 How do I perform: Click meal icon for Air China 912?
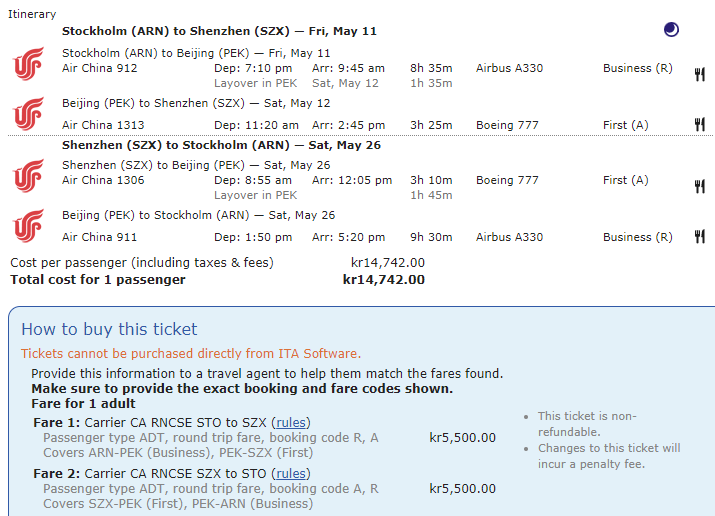[x=700, y=73]
